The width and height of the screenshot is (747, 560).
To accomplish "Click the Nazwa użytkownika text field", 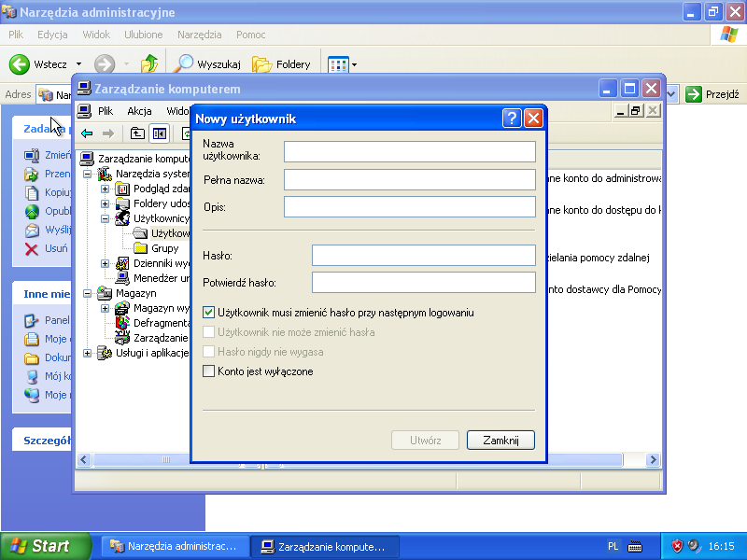I will [x=410, y=152].
